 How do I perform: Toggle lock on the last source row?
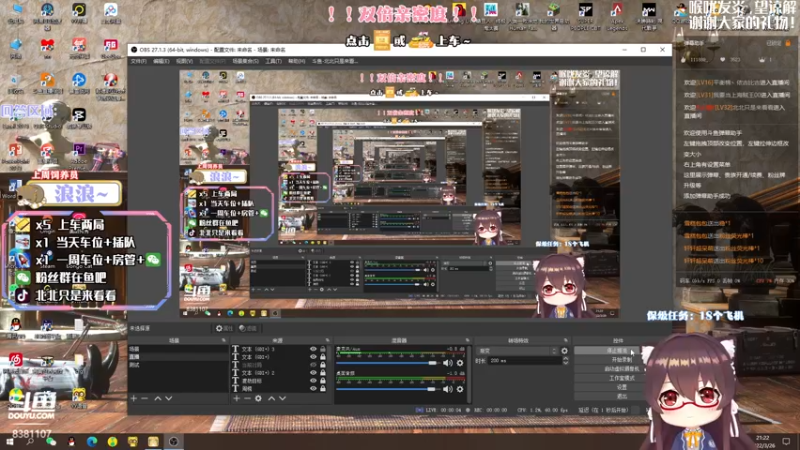(322, 389)
